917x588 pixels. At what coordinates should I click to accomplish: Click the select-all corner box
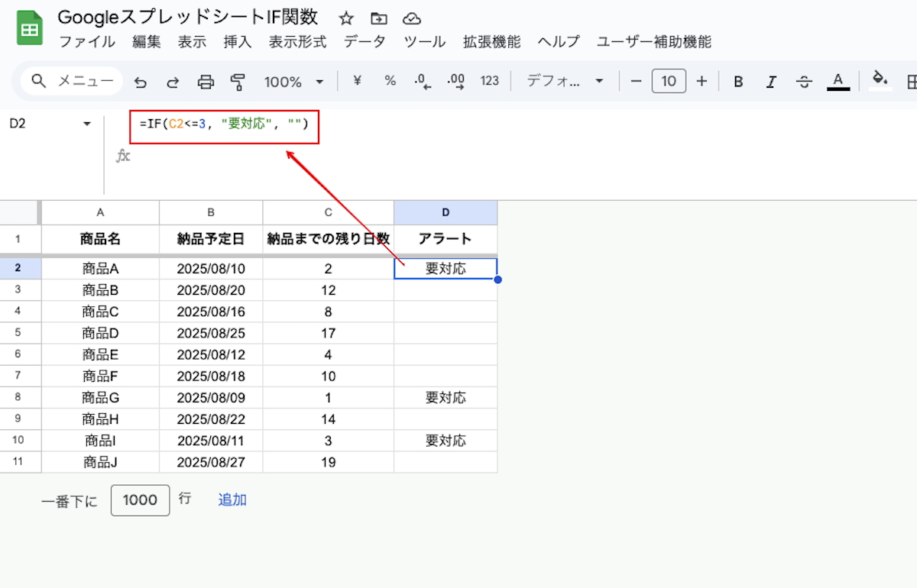pos(18,212)
